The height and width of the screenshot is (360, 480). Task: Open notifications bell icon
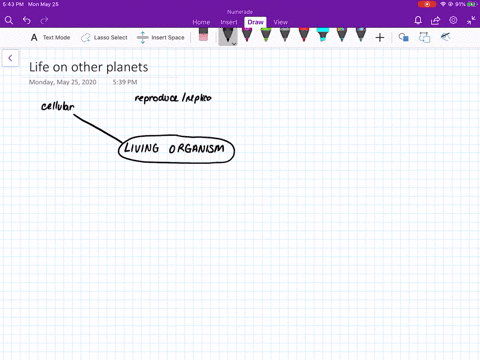[418, 21]
